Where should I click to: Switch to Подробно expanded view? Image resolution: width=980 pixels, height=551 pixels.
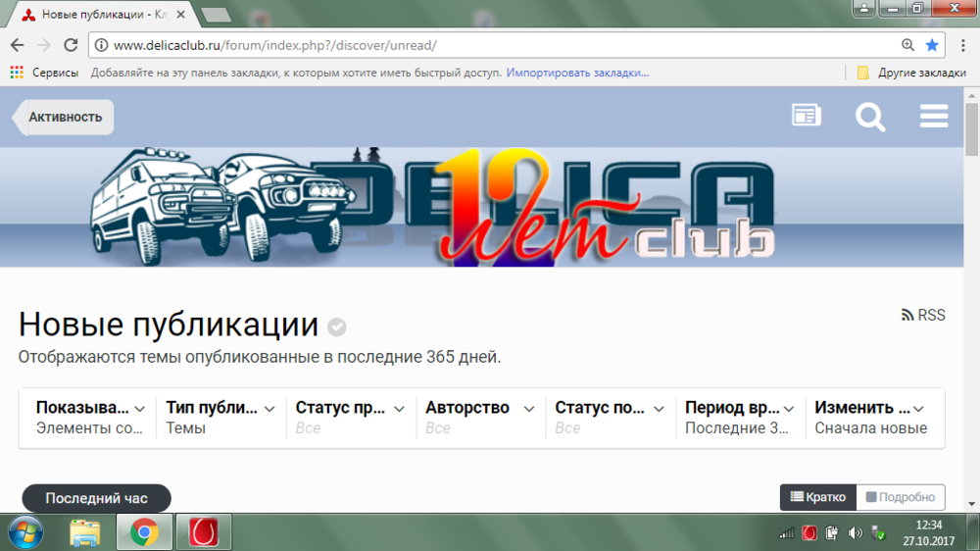tap(900, 497)
